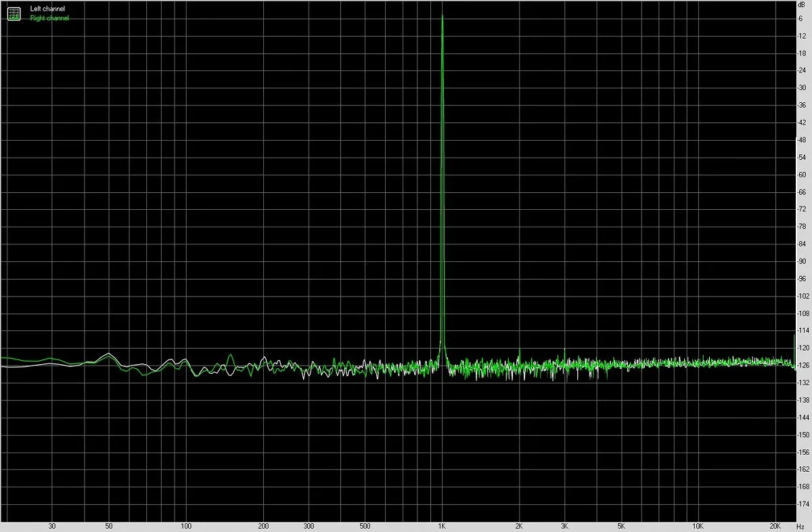Click the "-6" dB scale value
812x532 pixels.
[801, 18]
